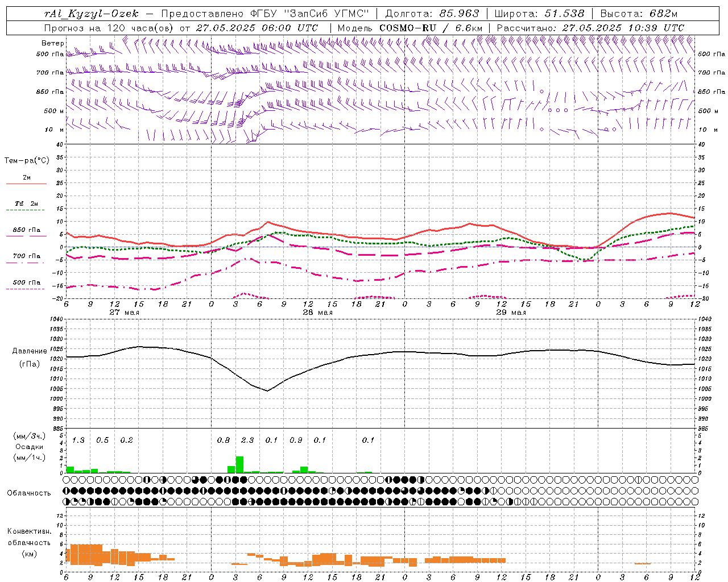This screenshot has width=728, height=582.
Task: Select the elevation text Высота: 682м
Action: (x=639, y=14)
